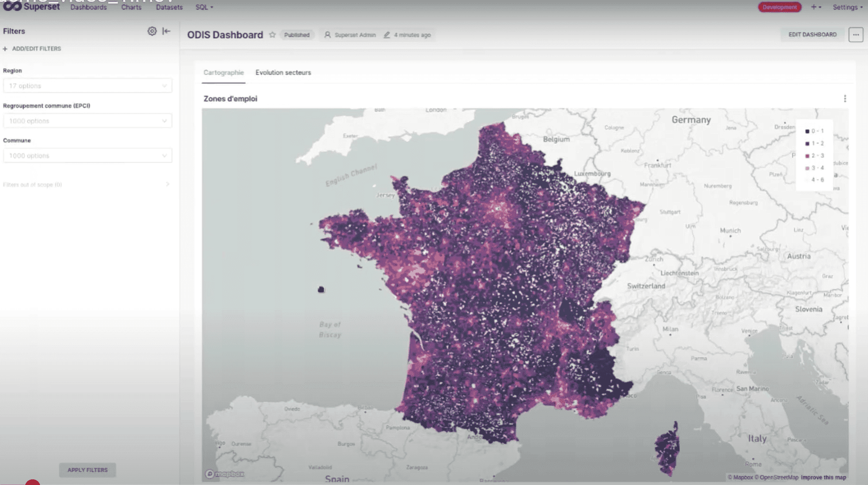Toggle the 2 - 3 legend category
Screen dimensions: 868x485
point(814,156)
